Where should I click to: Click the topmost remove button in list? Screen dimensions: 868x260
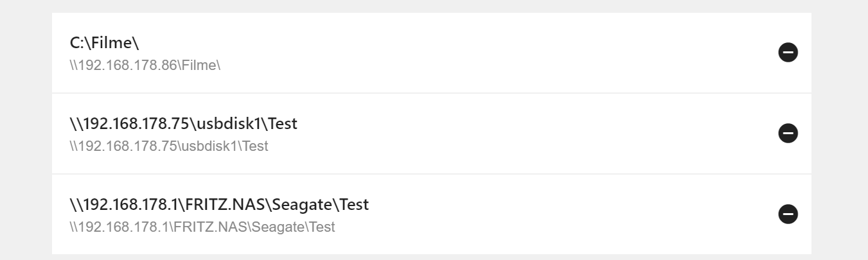point(788,52)
